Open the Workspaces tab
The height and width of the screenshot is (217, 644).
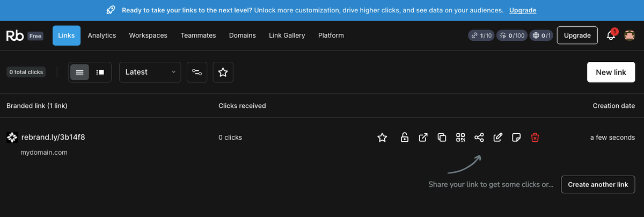[148, 35]
